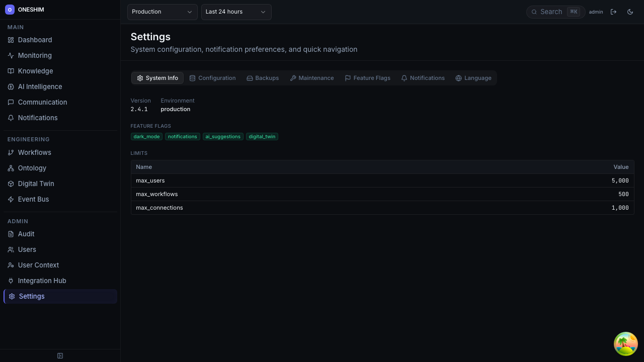Viewport: 644px width, 362px height.
Task: Open the Production environment dropdown
Action: pyautogui.click(x=162, y=12)
